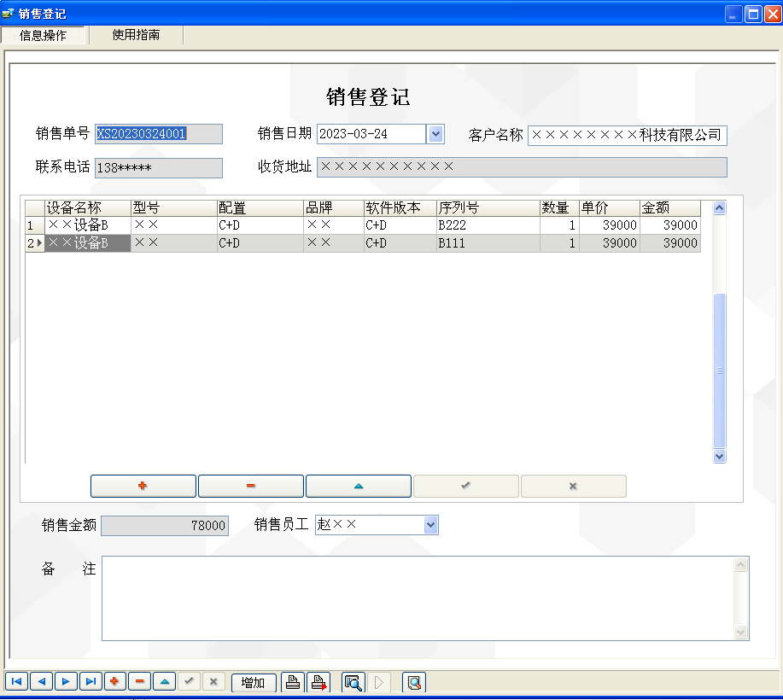Click bottom toolbar red plus insert icon
Image resolution: width=783 pixels, height=700 pixels.
115,681
